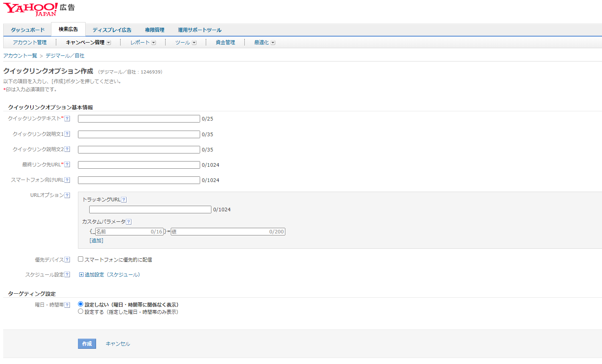The width and height of the screenshot is (602, 364).
Task: Switch to ダッシュボード tab
Action: pos(28,30)
